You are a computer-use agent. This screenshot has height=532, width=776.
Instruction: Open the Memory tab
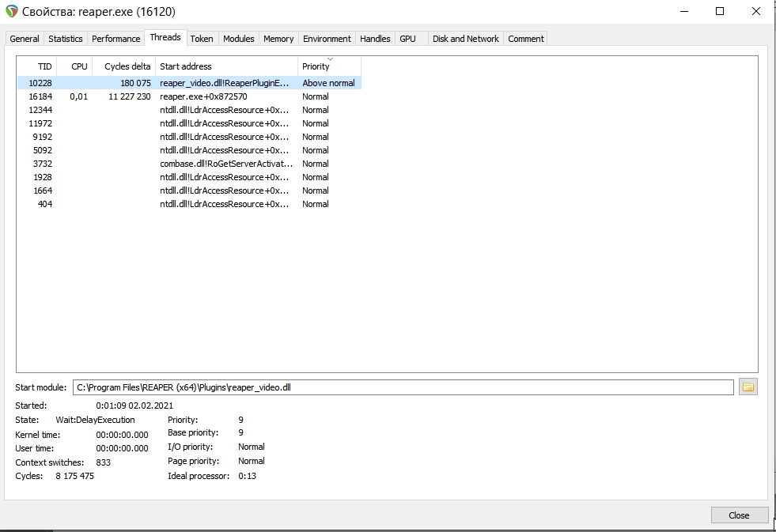pos(278,39)
